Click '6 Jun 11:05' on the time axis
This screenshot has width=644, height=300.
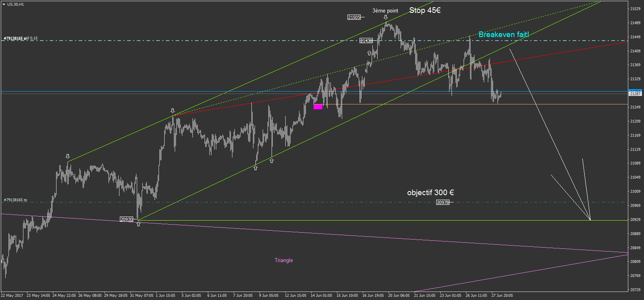click(x=217, y=296)
